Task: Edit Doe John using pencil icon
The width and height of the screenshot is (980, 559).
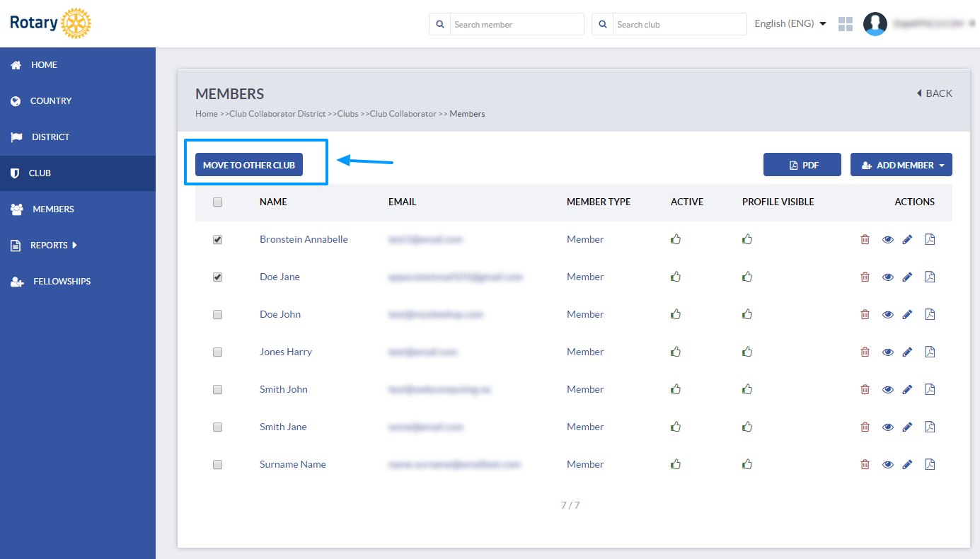Action: pyautogui.click(x=908, y=314)
